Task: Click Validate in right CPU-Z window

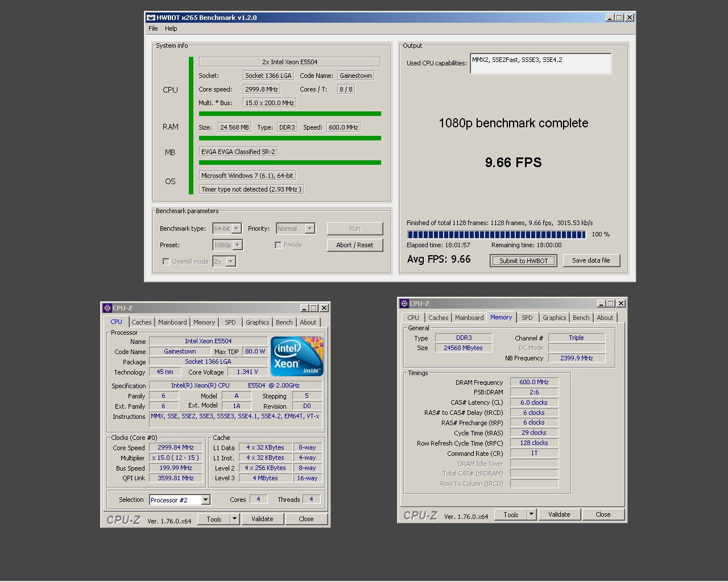Action: pyautogui.click(x=559, y=514)
